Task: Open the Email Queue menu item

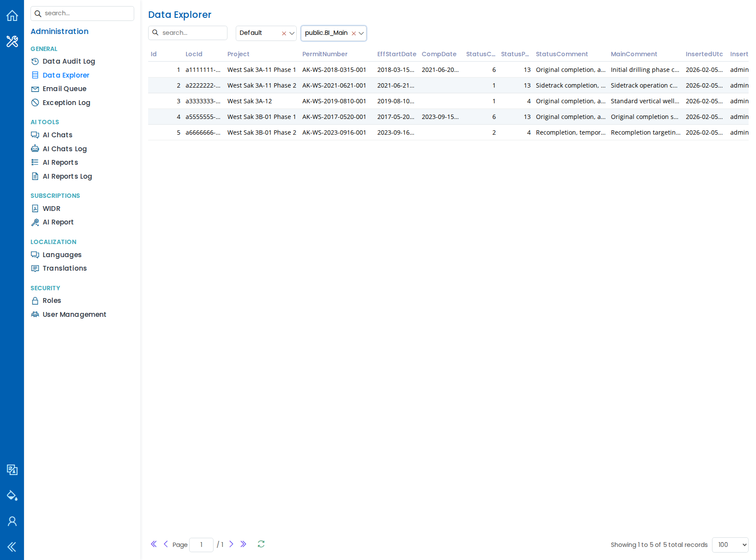Action: click(64, 89)
